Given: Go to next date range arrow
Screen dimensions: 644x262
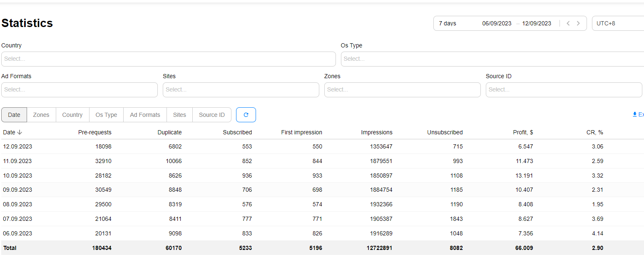Looking at the screenshot, I should click(578, 23).
